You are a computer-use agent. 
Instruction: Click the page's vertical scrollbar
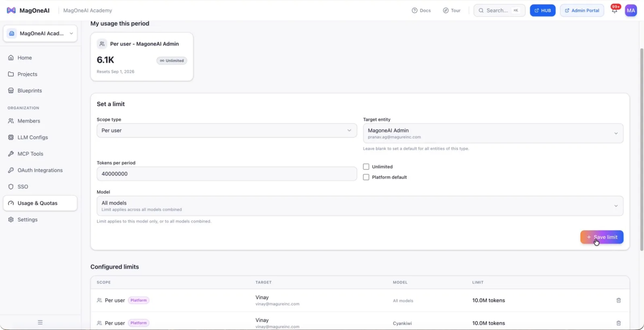(x=642, y=149)
